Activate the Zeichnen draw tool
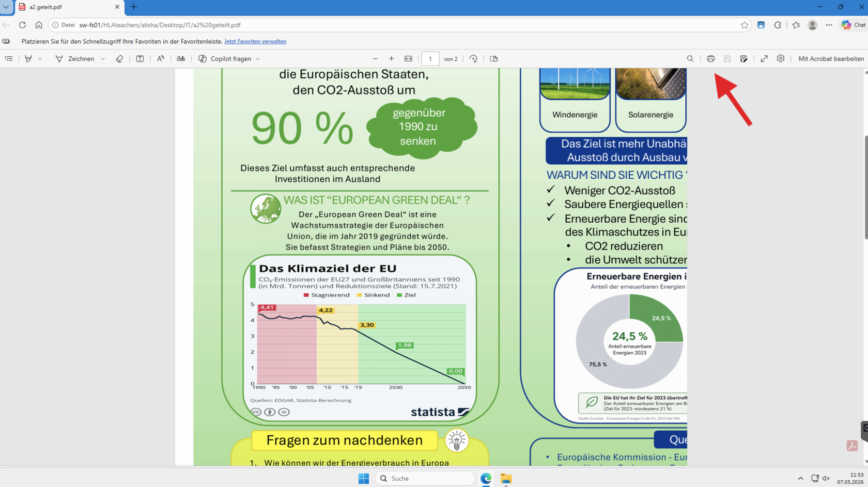The width and height of the screenshot is (868, 487). 75,59
